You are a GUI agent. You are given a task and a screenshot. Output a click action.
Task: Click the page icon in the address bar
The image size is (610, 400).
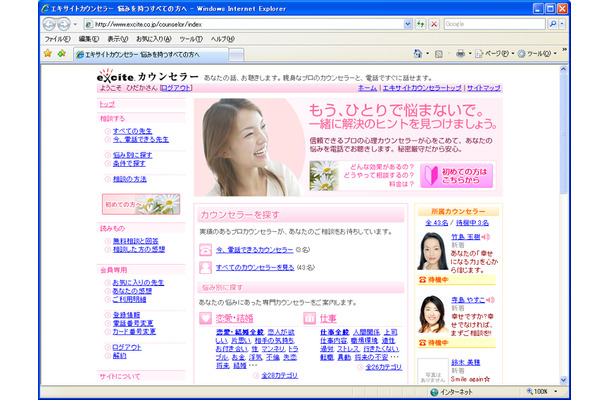(x=89, y=24)
